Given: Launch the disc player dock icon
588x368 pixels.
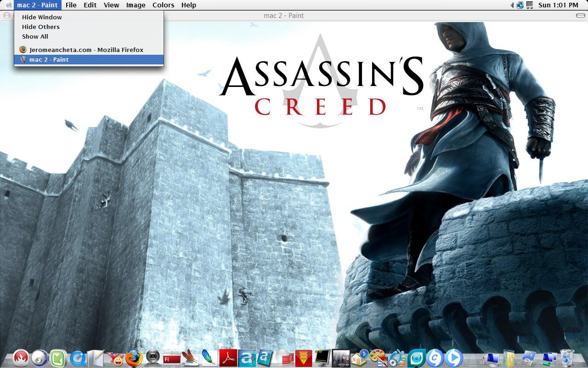Looking at the screenshot, I should pos(40,358).
